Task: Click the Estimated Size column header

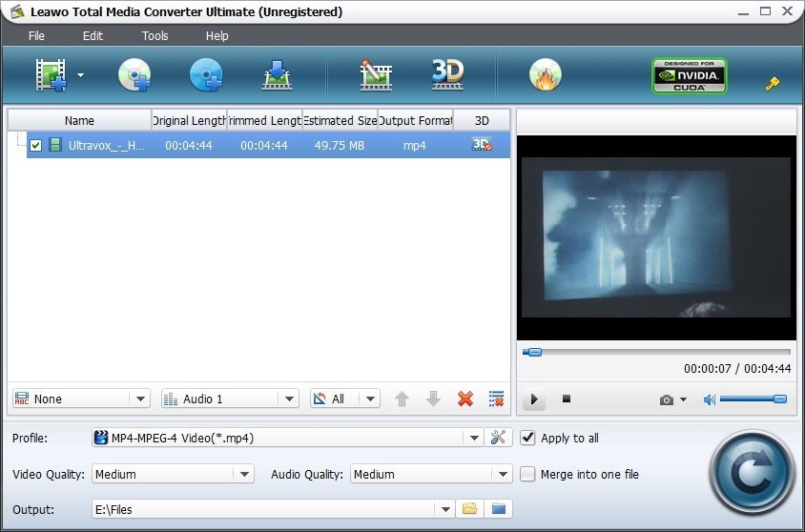Action: [340, 120]
